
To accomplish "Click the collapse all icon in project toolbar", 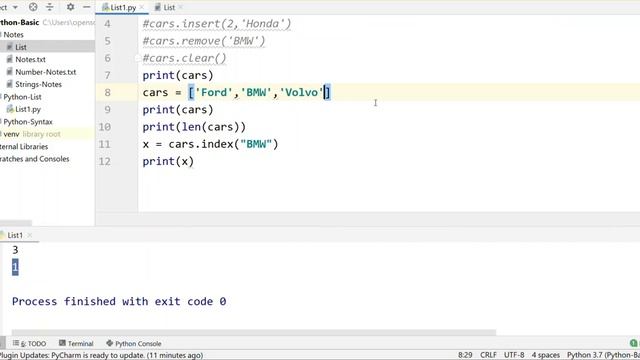I will click(x=49, y=7).
